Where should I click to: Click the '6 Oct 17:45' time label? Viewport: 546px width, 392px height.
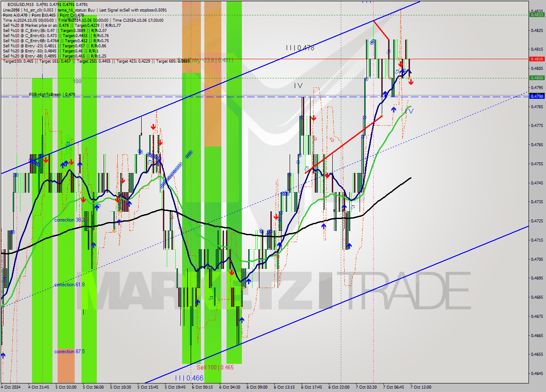[311, 387]
